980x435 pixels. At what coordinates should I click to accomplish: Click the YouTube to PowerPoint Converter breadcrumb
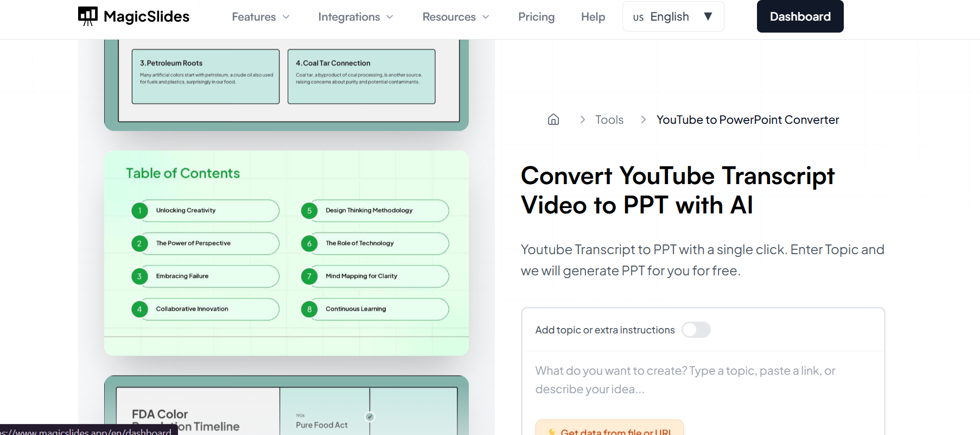click(748, 119)
